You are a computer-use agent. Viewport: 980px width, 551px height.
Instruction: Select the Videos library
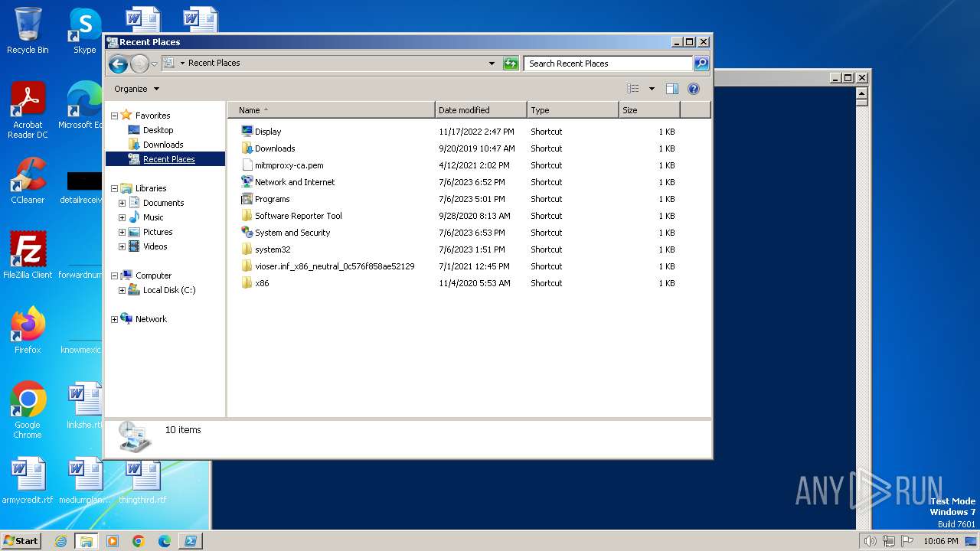pyautogui.click(x=155, y=246)
